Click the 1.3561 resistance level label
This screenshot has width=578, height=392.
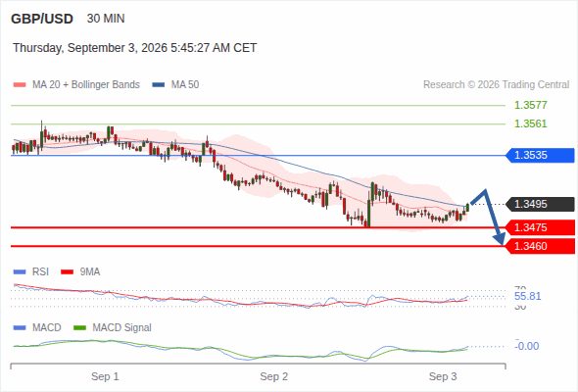[530, 123]
